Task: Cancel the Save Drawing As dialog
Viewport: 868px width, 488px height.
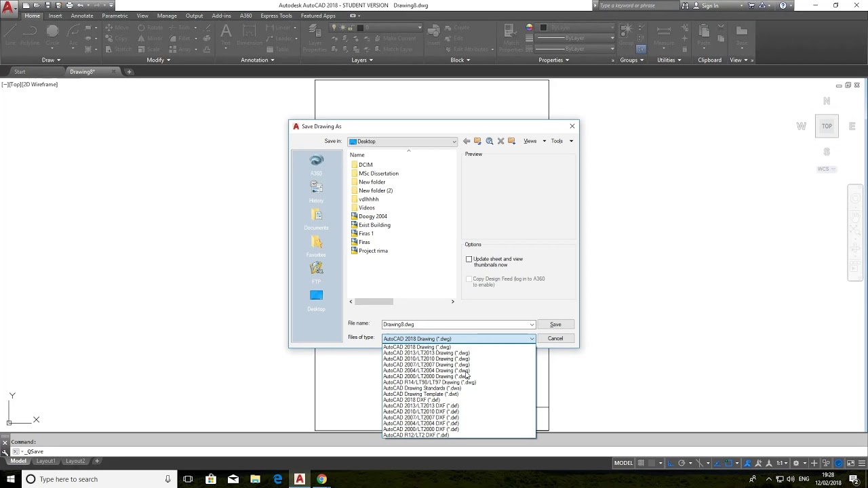Action: pos(555,339)
